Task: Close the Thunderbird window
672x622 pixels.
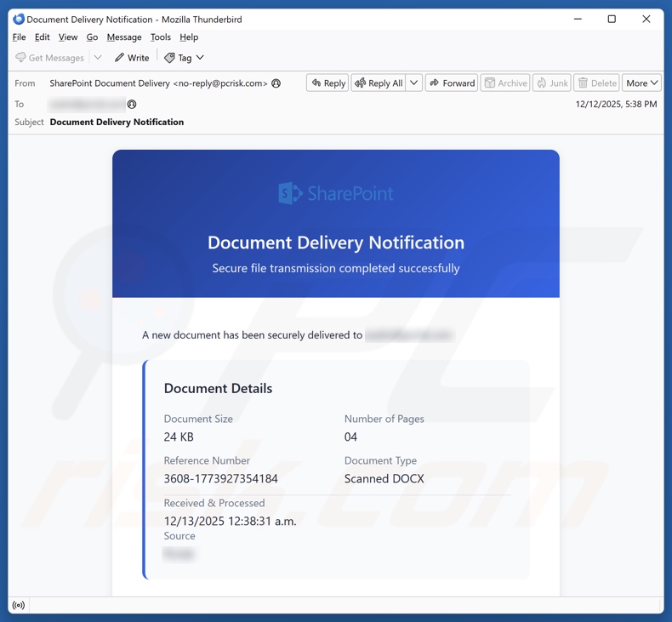Action: tap(646, 19)
